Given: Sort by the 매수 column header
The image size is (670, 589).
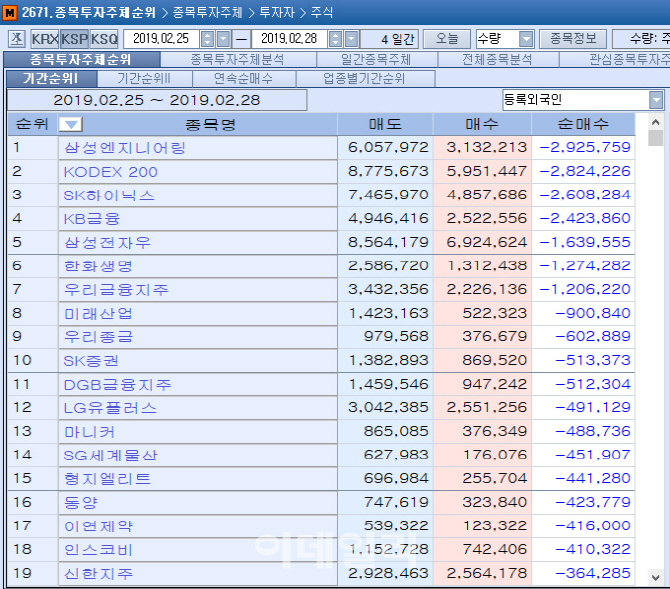Looking at the screenshot, I should 482,124.
